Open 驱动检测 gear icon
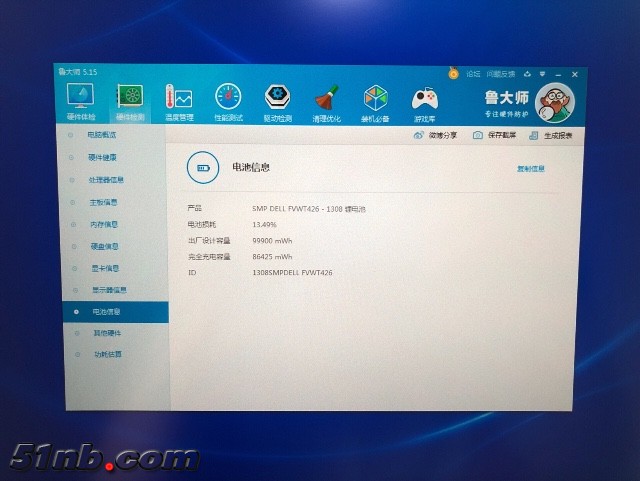 [278, 97]
